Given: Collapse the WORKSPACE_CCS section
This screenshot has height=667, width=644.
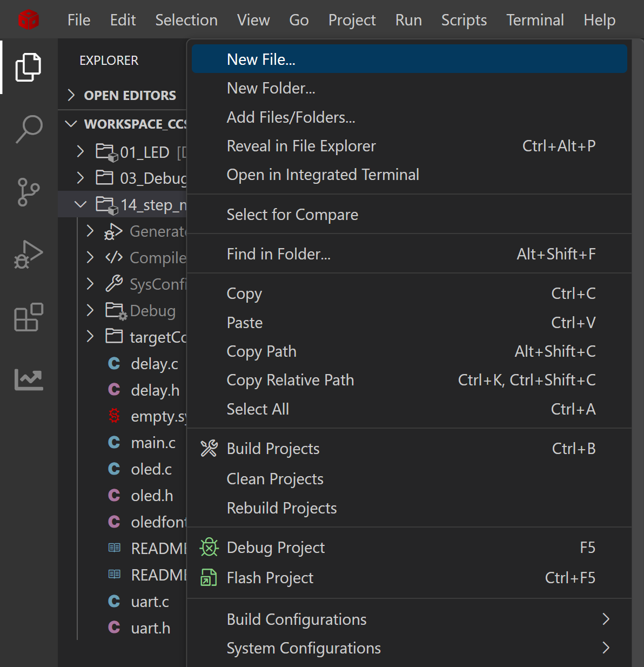Looking at the screenshot, I should 71,124.
